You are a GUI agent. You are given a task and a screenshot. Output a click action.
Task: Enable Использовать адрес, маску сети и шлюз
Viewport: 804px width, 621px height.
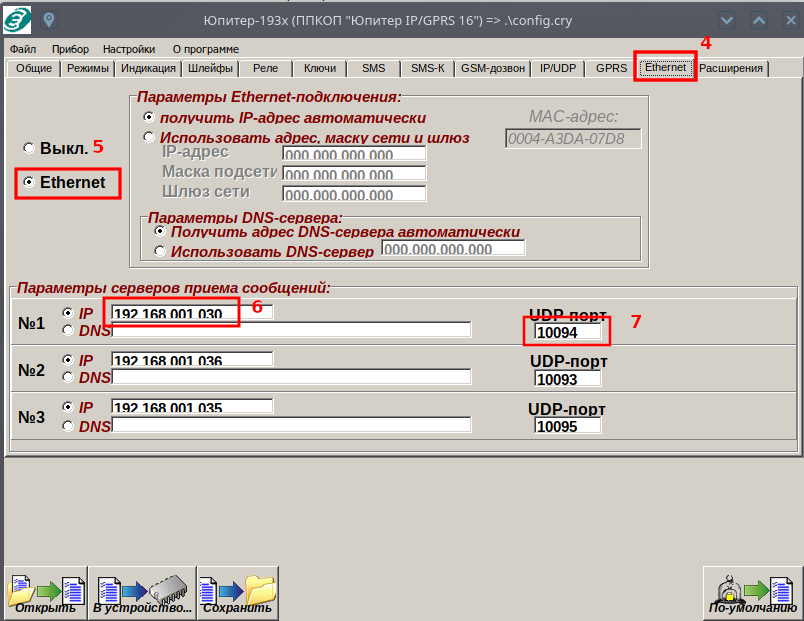pyautogui.click(x=150, y=137)
